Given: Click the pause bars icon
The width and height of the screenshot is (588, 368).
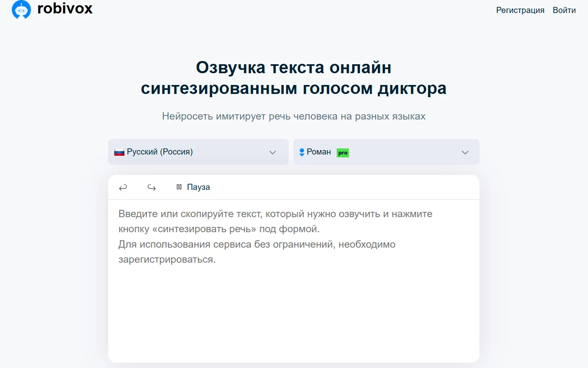Looking at the screenshot, I should pyautogui.click(x=179, y=187).
